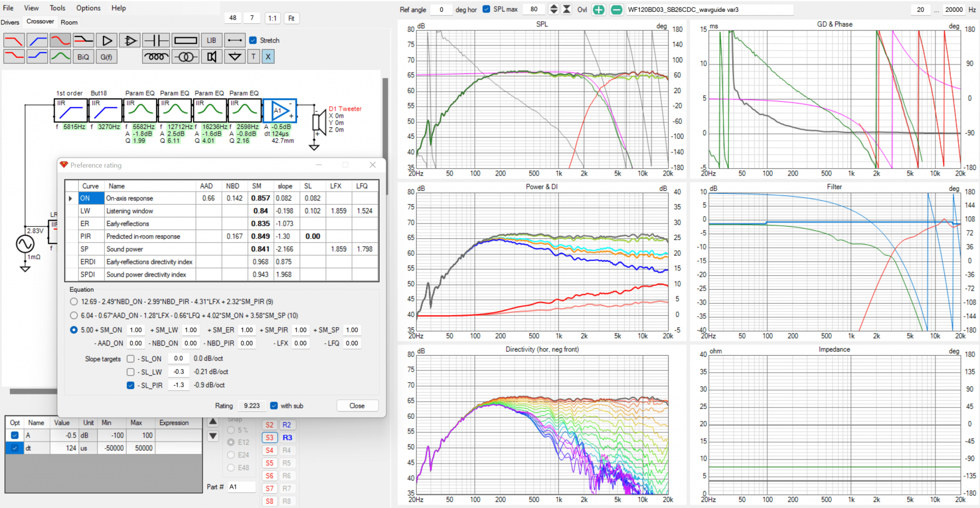This screenshot has height=508, width=980.
Task: Add a capacitor component
Action: point(156,40)
